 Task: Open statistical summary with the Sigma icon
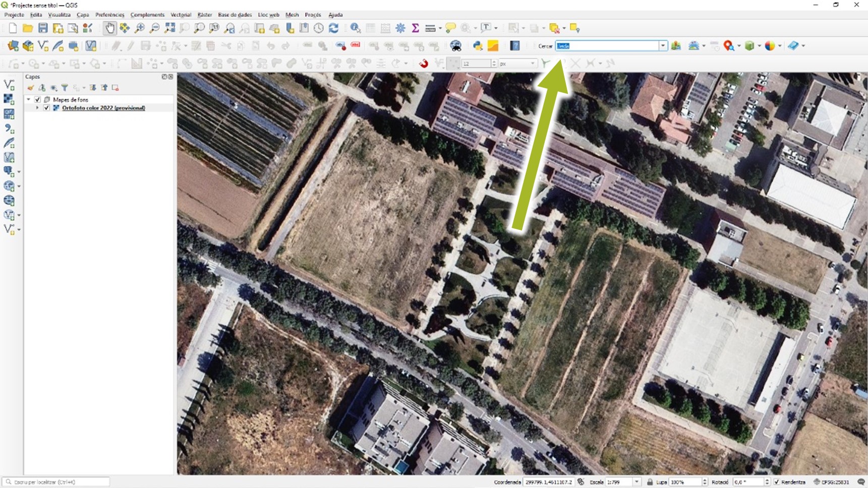(x=415, y=28)
